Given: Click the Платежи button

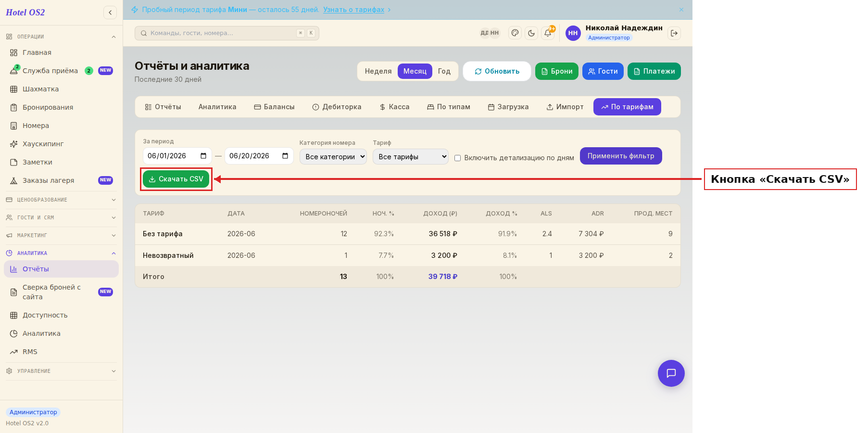Looking at the screenshot, I should coord(654,71).
